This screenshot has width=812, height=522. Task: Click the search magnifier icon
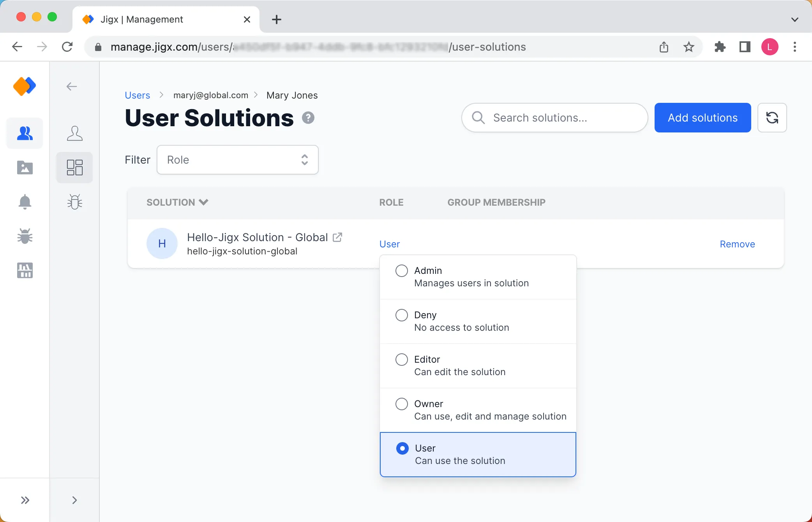[478, 118]
